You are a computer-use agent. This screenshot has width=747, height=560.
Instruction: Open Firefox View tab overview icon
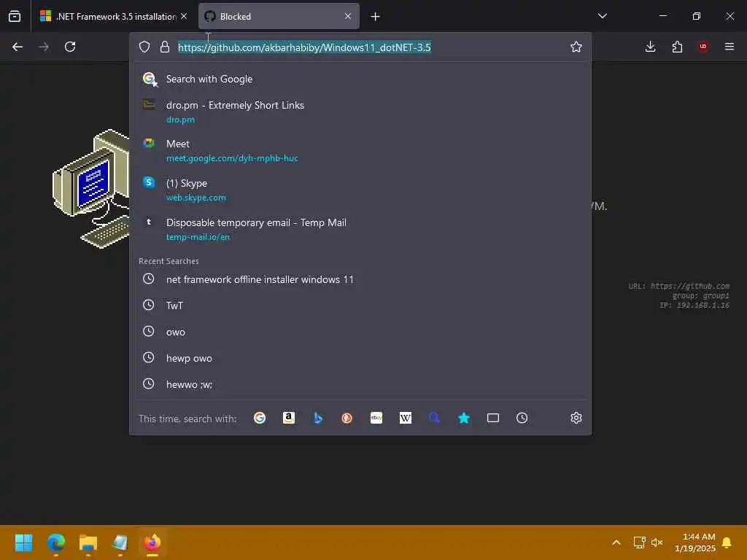(x=15, y=16)
